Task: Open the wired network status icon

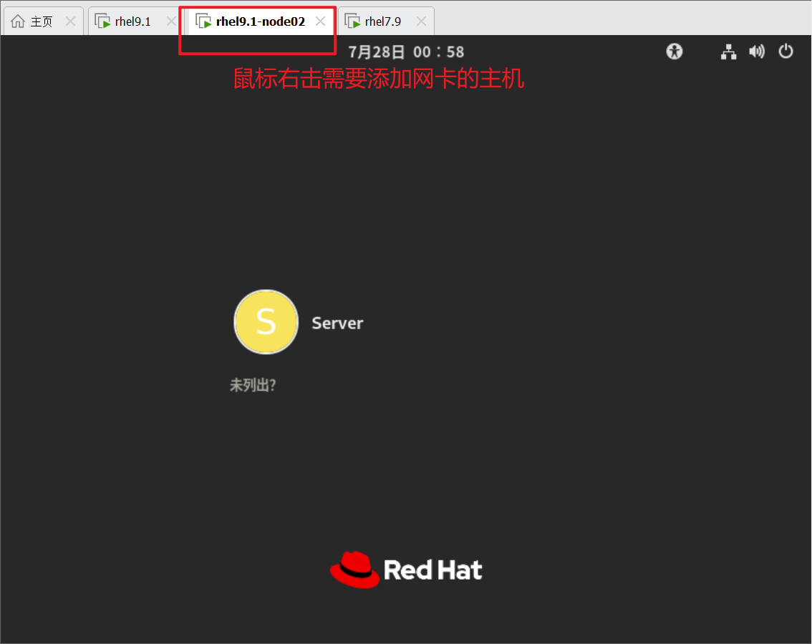Action: pos(729,52)
